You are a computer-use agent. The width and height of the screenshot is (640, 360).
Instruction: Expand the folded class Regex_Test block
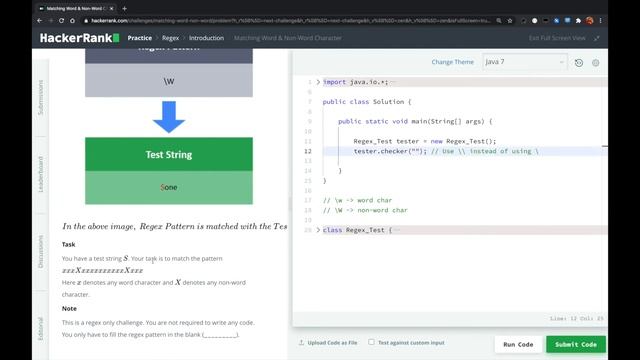(318, 230)
